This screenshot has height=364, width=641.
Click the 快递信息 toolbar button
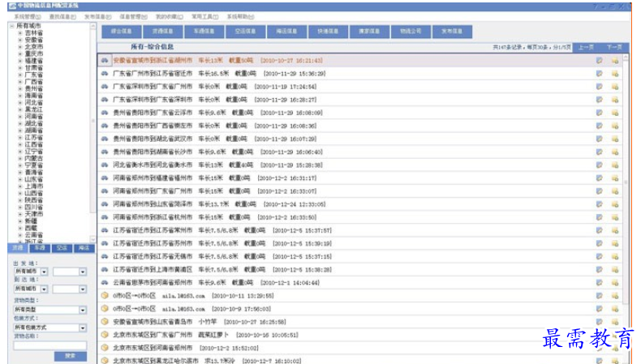[328, 32]
